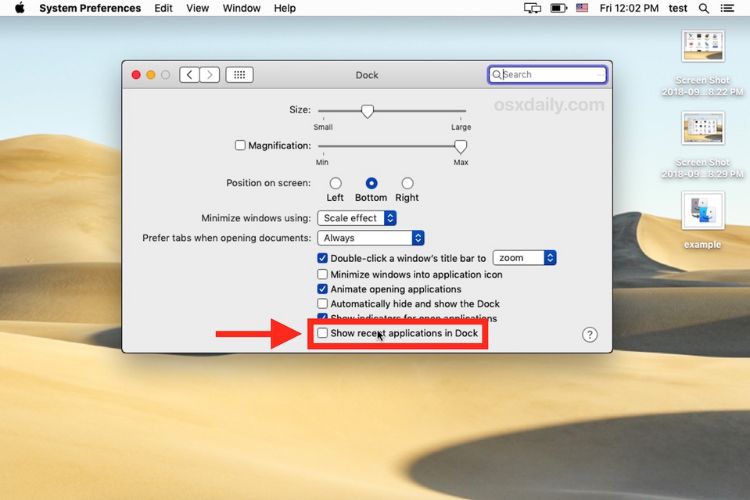Open the test user menu
The height and width of the screenshot is (500, 750).
pyautogui.click(x=678, y=8)
